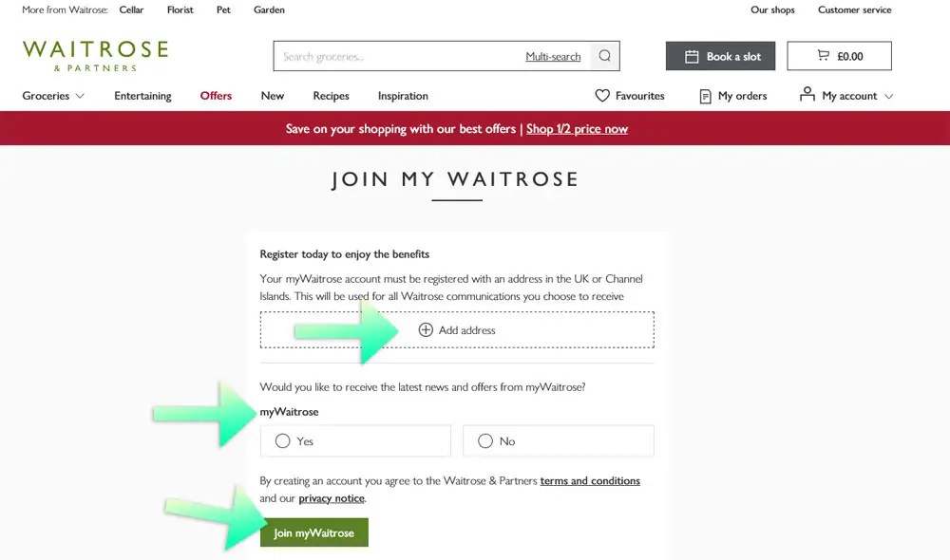Select Yes for myWaitrose news and offers

283,440
